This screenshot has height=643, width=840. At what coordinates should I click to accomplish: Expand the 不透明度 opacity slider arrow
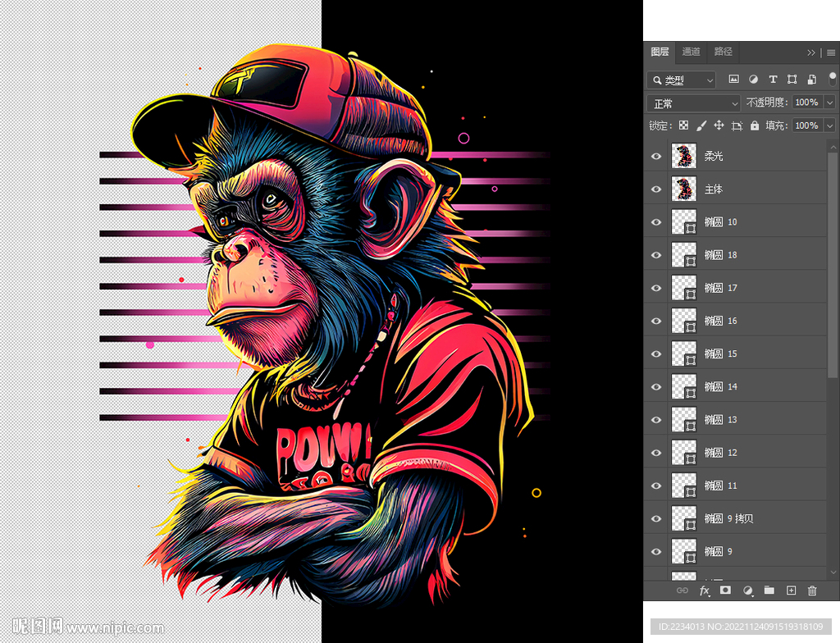(x=829, y=103)
